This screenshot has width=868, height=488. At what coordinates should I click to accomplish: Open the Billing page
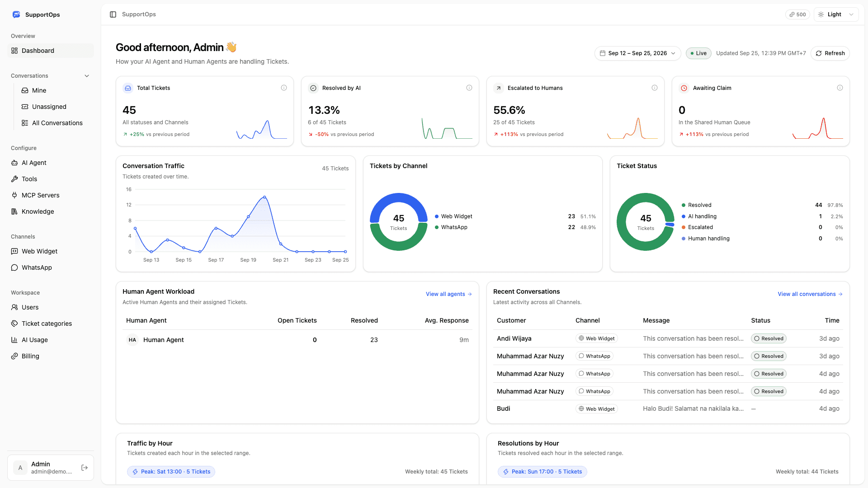(51, 356)
